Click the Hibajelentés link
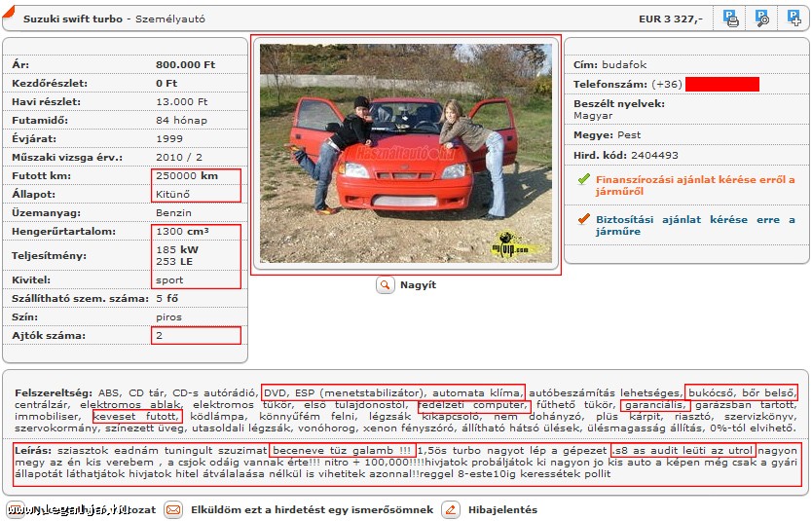The width and height of the screenshot is (812, 521). [x=502, y=509]
